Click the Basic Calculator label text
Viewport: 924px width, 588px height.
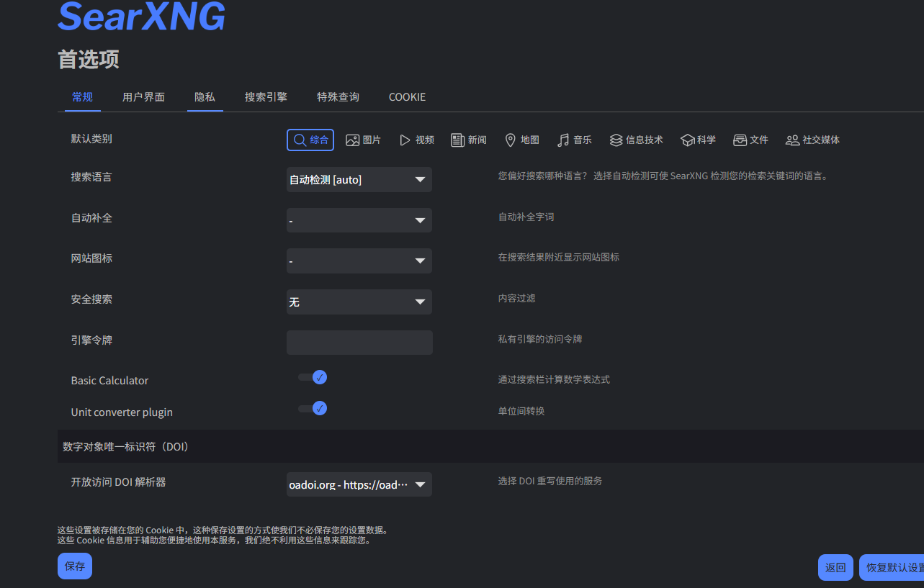coord(109,381)
